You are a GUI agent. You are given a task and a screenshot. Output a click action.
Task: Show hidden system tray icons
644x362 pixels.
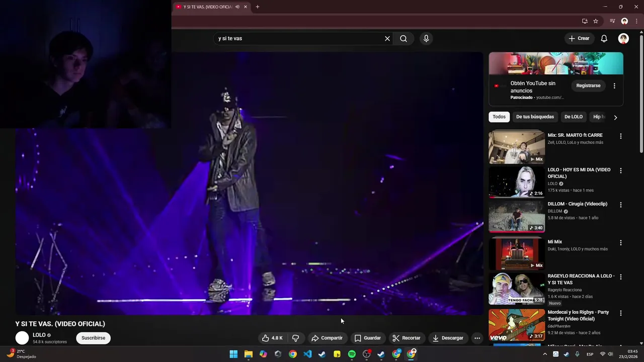pyautogui.click(x=544, y=354)
